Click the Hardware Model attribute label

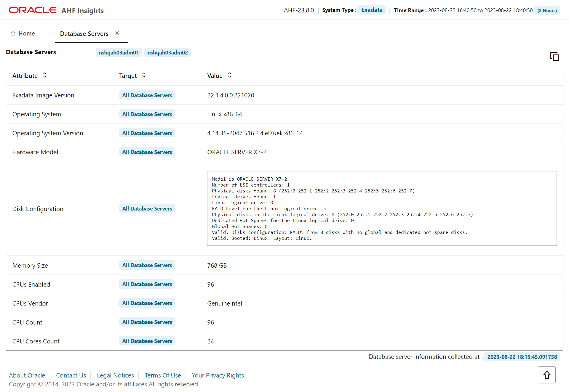point(35,152)
